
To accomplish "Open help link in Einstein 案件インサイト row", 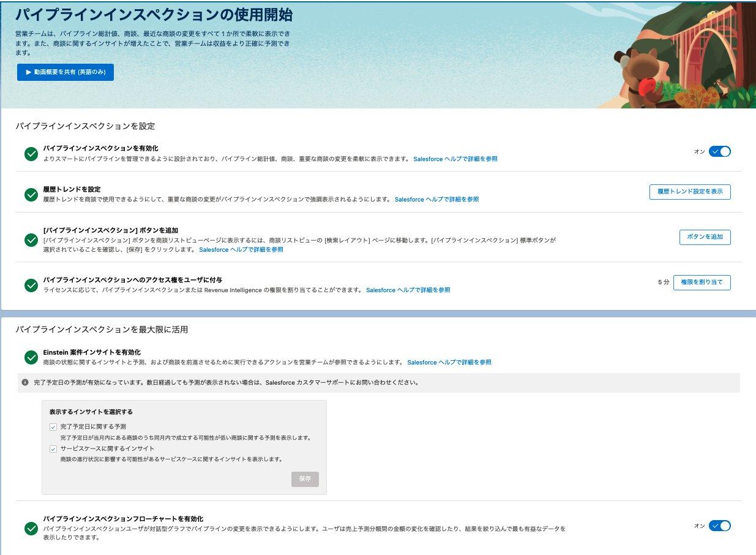I will pyautogui.click(x=449, y=362).
